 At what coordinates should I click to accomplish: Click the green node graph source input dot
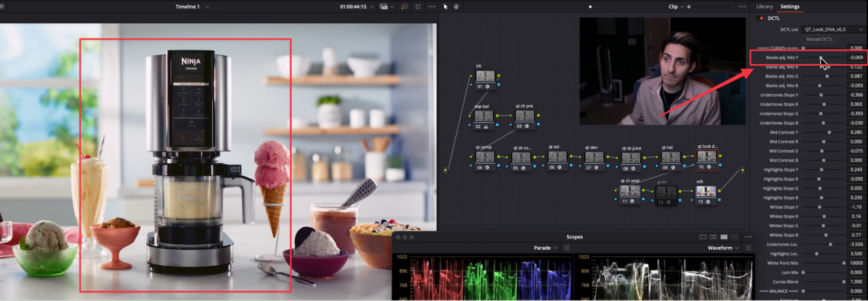click(x=446, y=170)
